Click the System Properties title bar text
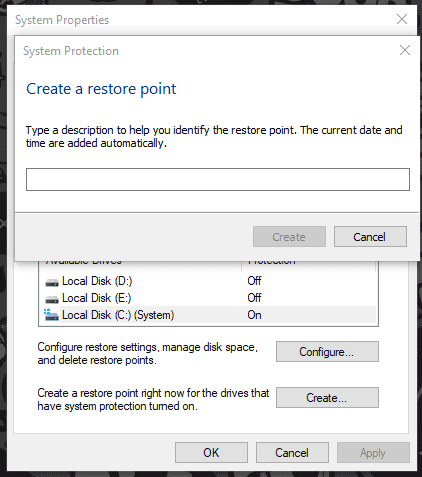The image size is (422, 477). click(x=62, y=20)
